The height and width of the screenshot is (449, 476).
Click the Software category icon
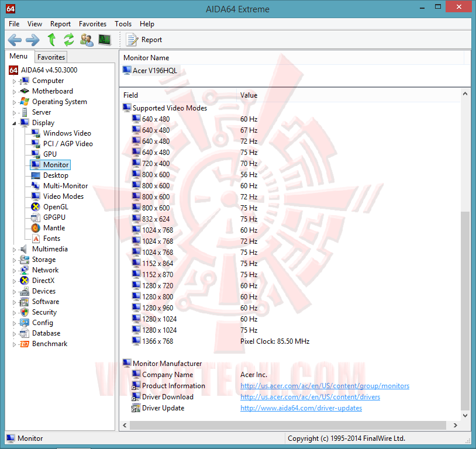tap(25, 302)
